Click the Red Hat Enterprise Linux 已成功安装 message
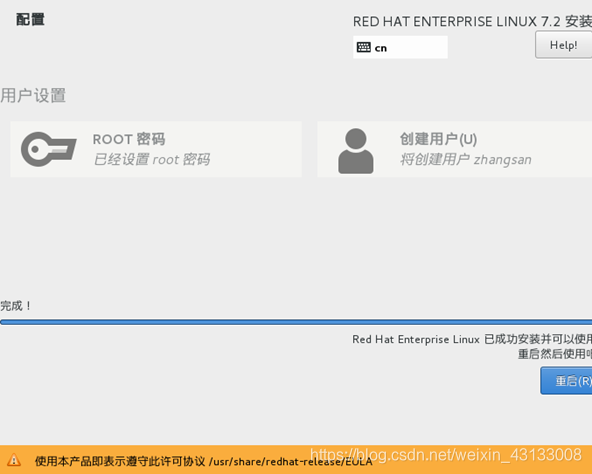Viewport: 592px width, 474px height. (472, 339)
